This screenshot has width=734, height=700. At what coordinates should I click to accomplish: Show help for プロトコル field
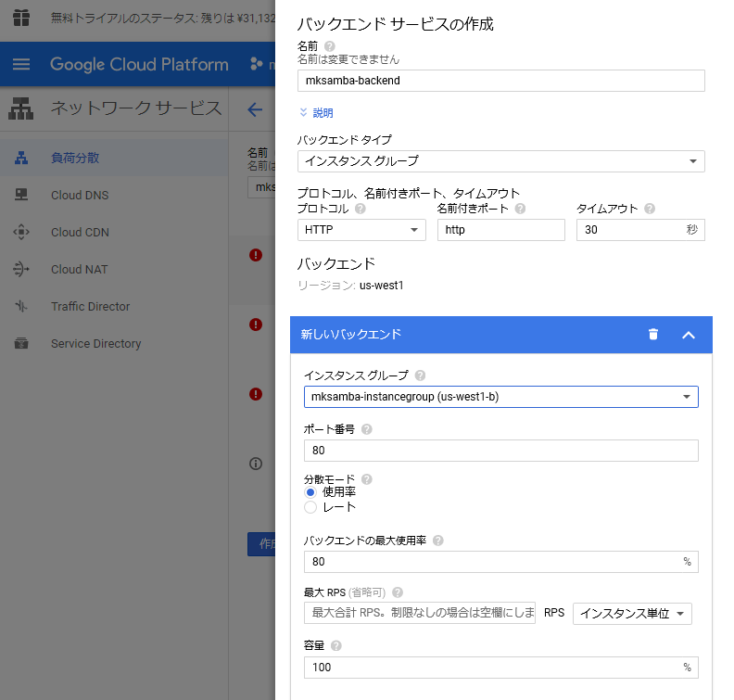(360, 209)
